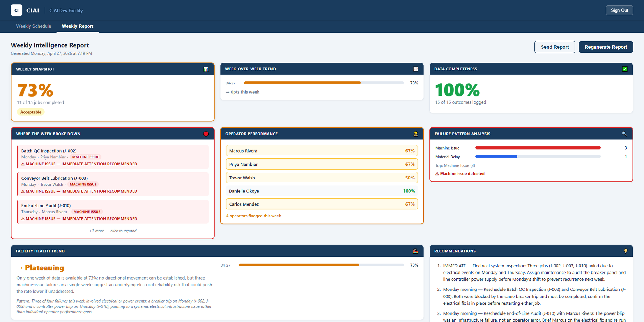Select the Marcus Rivera operator row
This screenshot has width=644, height=322.
[x=322, y=151]
